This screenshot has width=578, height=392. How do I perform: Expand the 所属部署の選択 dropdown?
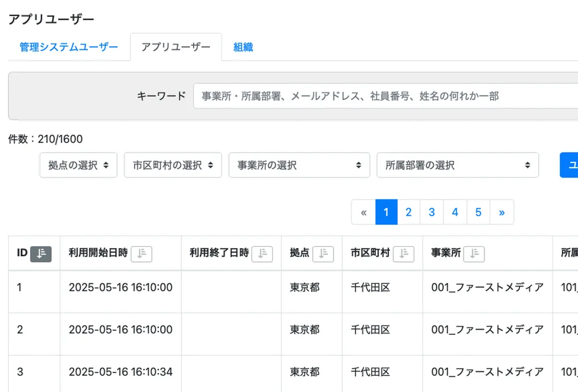pos(458,165)
